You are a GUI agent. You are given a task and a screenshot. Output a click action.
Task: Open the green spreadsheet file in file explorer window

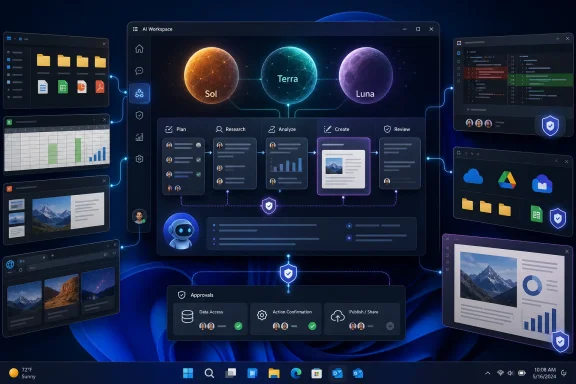click(x=63, y=87)
